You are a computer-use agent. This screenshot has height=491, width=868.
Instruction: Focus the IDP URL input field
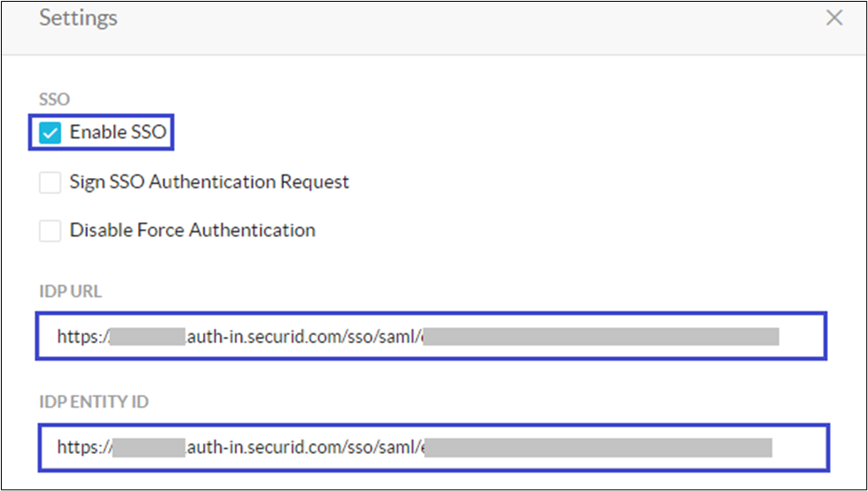[x=431, y=336]
